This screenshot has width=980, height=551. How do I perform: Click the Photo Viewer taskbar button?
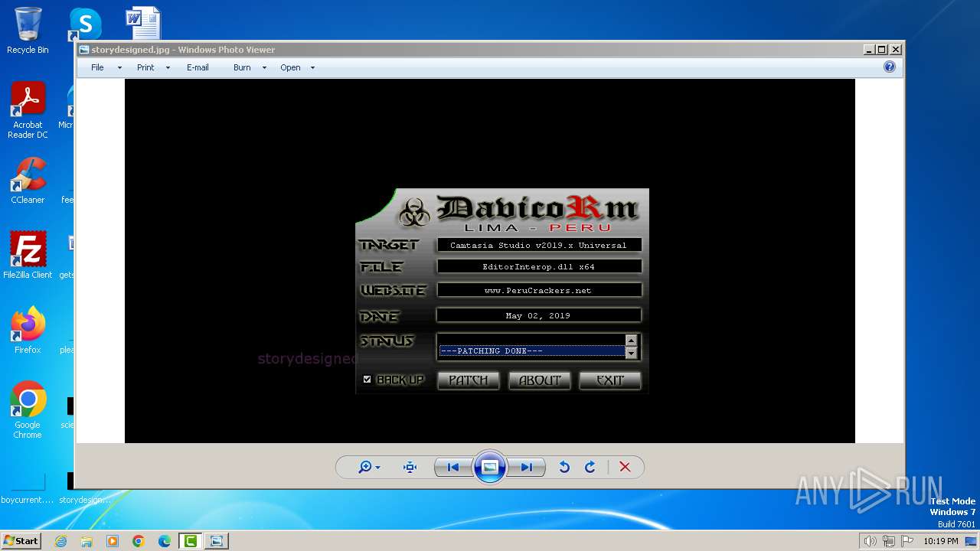pos(217,541)
